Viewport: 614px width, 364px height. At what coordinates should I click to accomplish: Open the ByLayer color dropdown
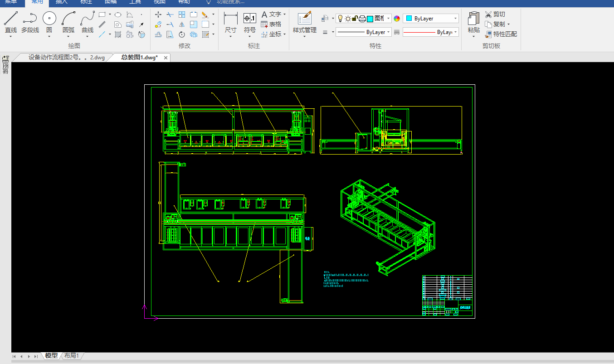(x=431, y=19)
